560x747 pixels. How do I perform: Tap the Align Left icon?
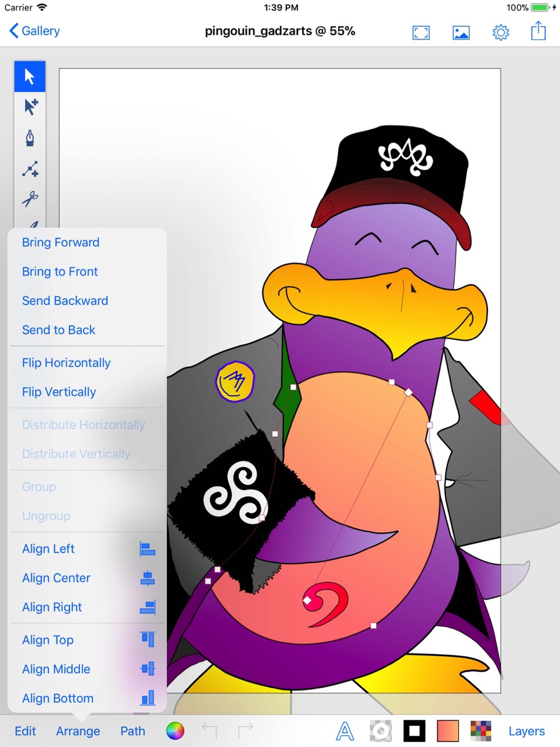point(147,549)
